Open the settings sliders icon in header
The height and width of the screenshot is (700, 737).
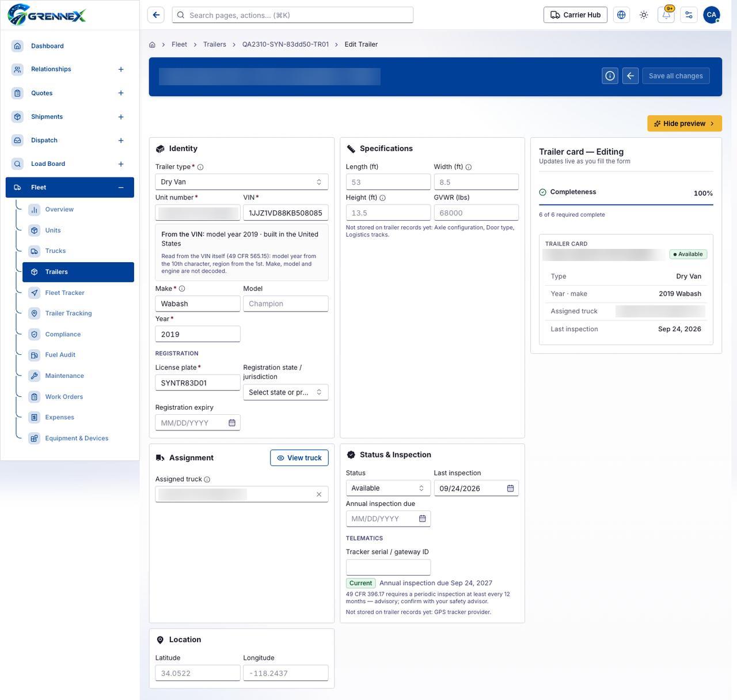[689, 15]
